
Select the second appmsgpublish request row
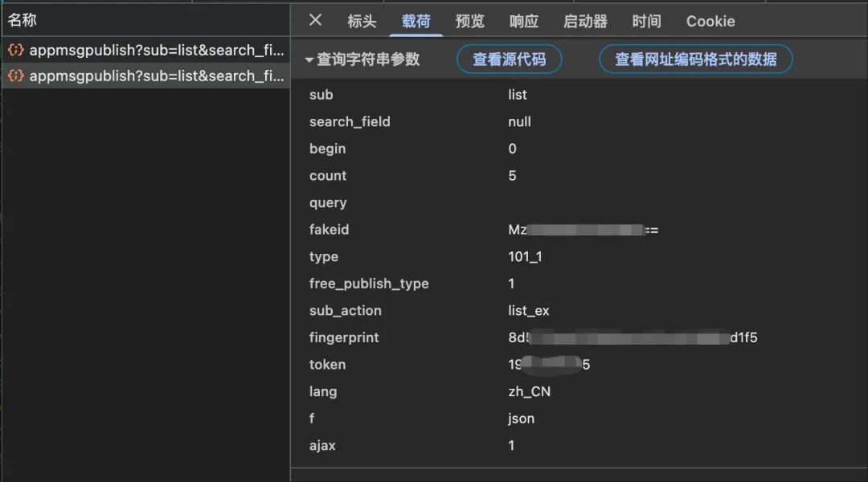point(146,76)
